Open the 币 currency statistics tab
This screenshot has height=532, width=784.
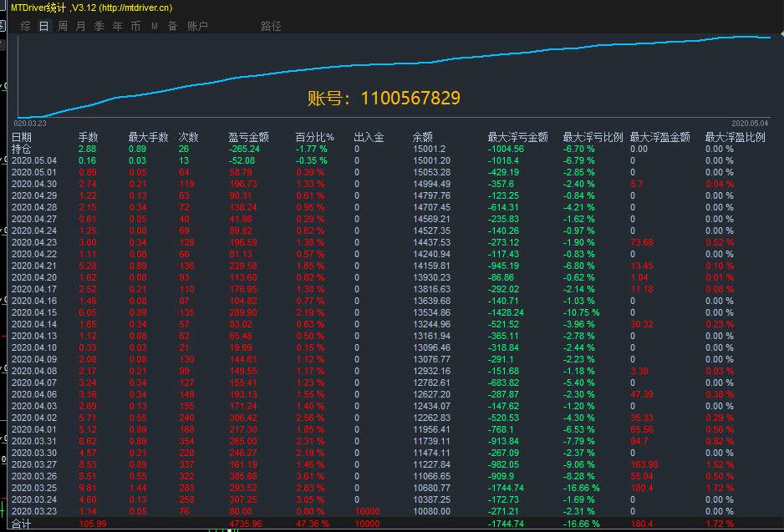(135, 26)
